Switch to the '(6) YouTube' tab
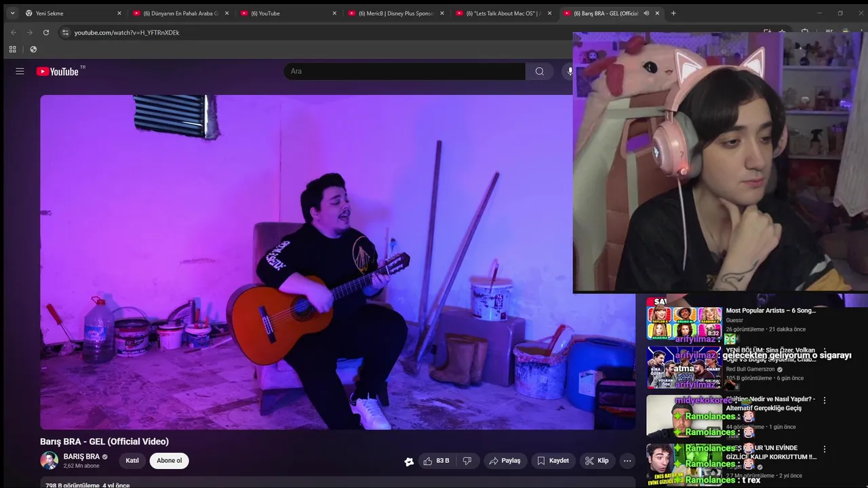The image size is (868, 488). pos(288,13)
